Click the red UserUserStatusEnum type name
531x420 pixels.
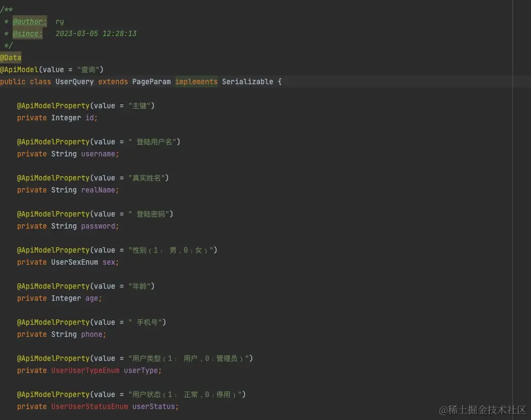[89, 406]
